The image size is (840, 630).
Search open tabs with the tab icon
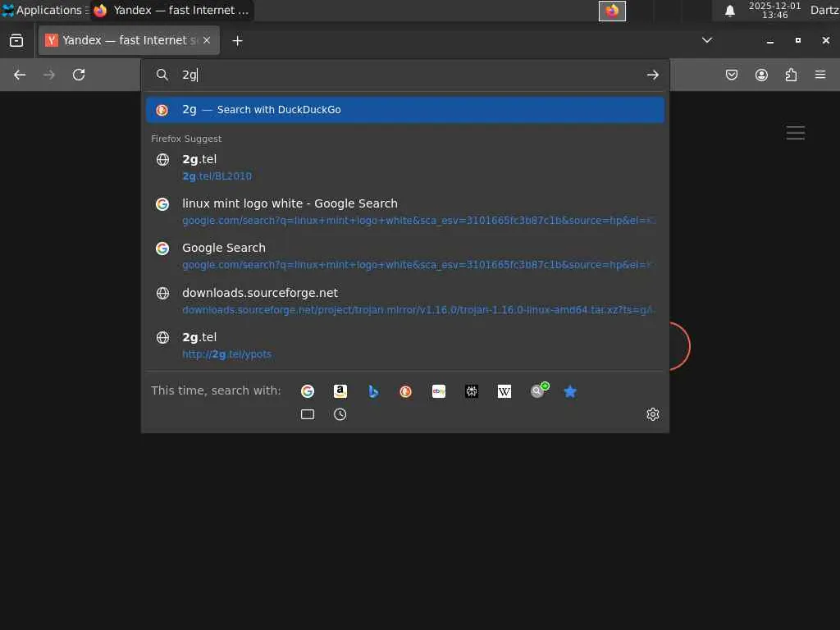click(x=308, y=414)
